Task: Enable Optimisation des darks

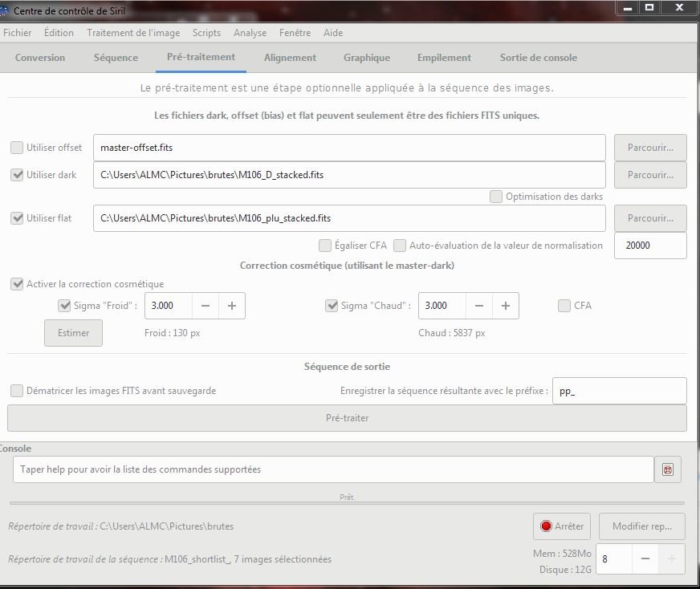Action: [496, 197]
